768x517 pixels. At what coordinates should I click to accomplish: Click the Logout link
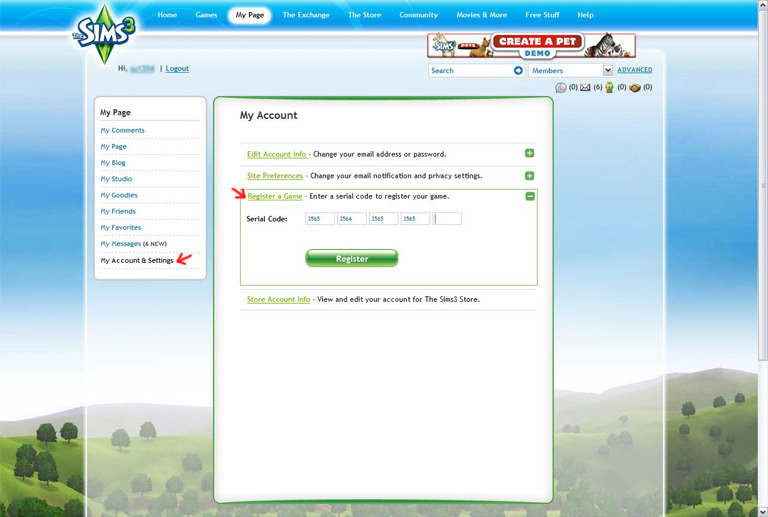(x=177, y=69)
